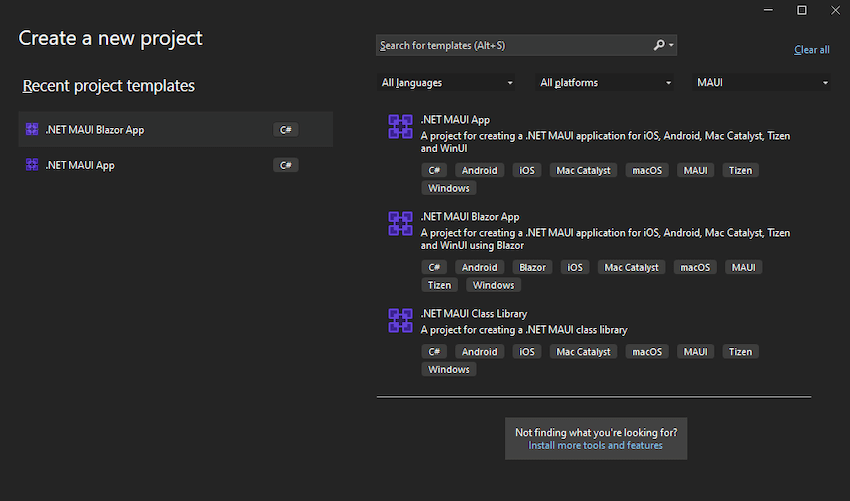
Task: Click iOS tag under .NET MAUI Blazor App
Action: [575, 267]
